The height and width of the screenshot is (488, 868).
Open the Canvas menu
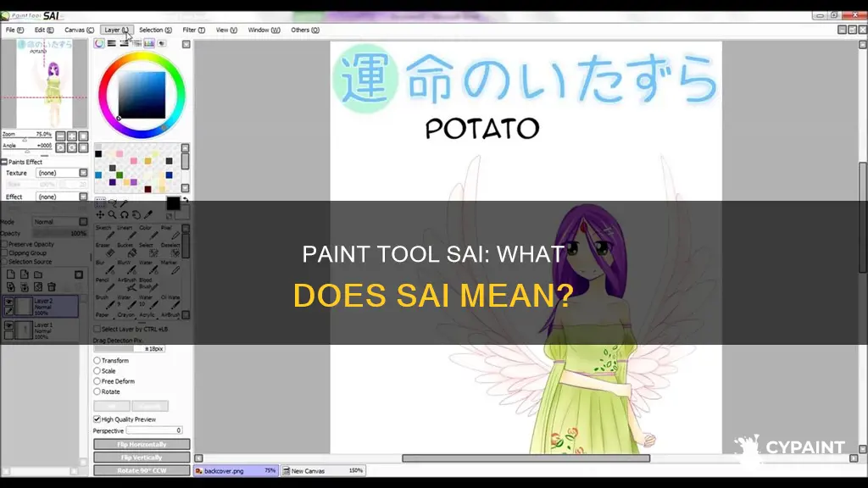[79, 30]
